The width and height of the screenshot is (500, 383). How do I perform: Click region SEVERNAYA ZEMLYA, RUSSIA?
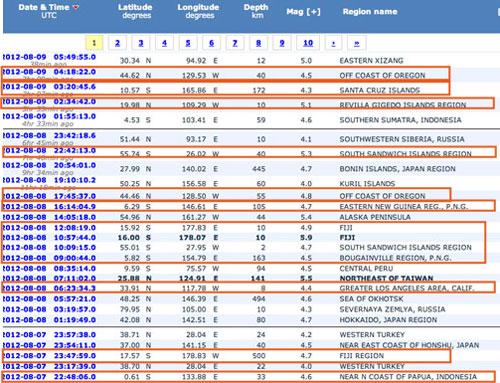point(392,309)
